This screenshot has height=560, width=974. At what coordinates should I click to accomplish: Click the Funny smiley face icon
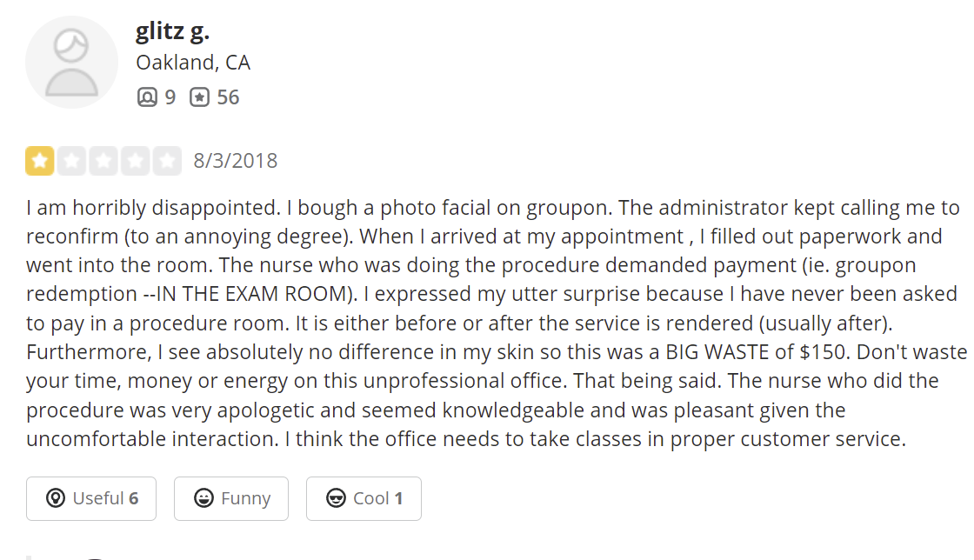tap(204, 498)
